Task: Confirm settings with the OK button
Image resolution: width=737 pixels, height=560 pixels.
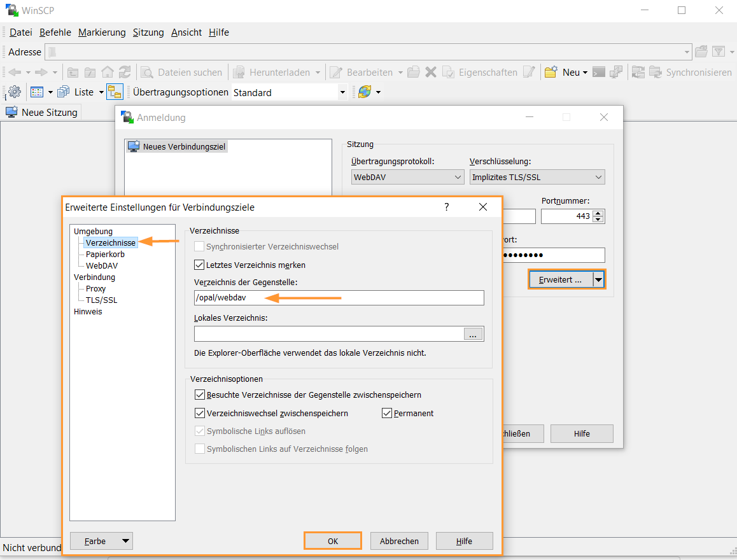Action: pos(332,540)
